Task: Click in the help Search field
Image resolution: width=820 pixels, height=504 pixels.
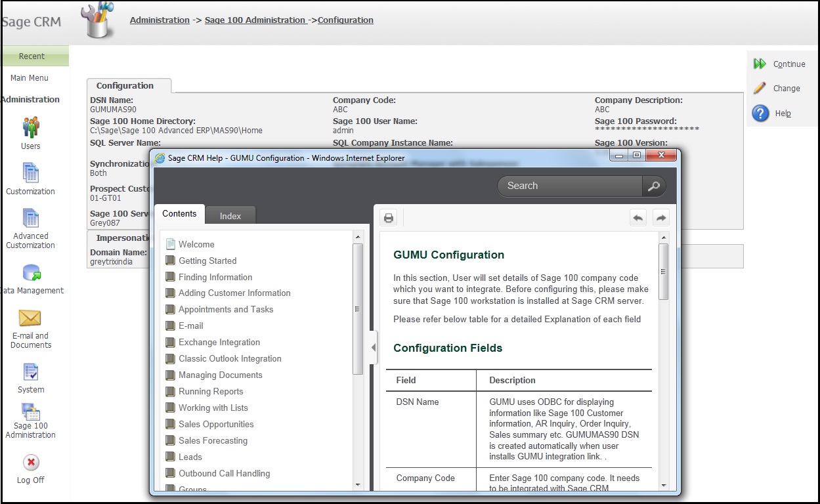Action: coord(568,186)
